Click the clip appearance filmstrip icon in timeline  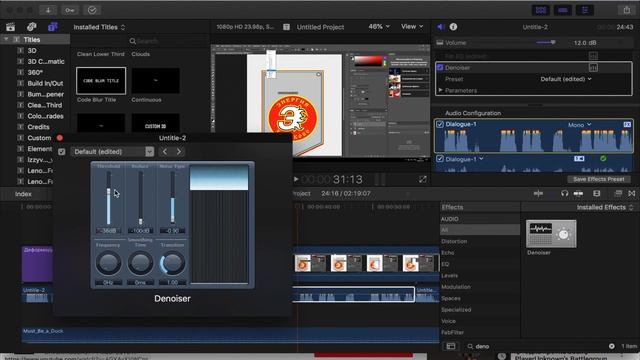click(x=596, y=193)
